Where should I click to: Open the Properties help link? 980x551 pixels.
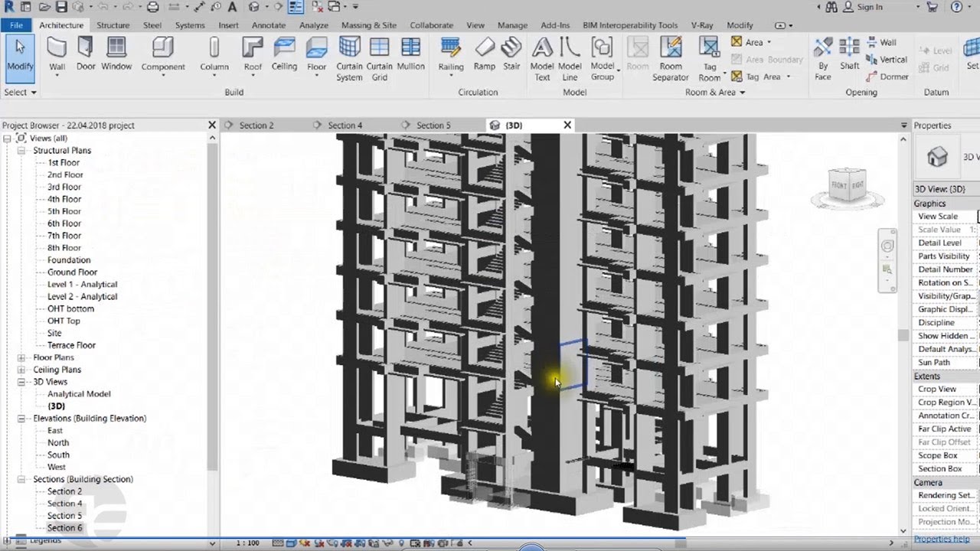(x=942, y=539)
